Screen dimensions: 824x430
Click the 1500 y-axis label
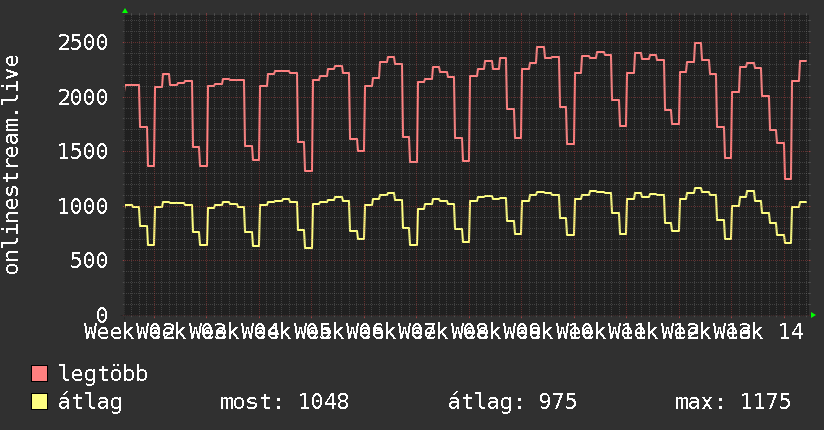pyautogui.click(x=82, y=152)
